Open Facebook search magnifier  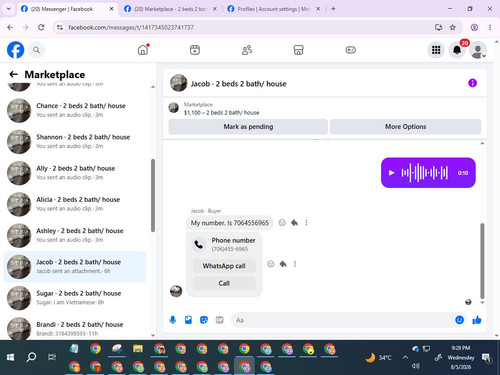pyautogui.click(x=36, y=50)
